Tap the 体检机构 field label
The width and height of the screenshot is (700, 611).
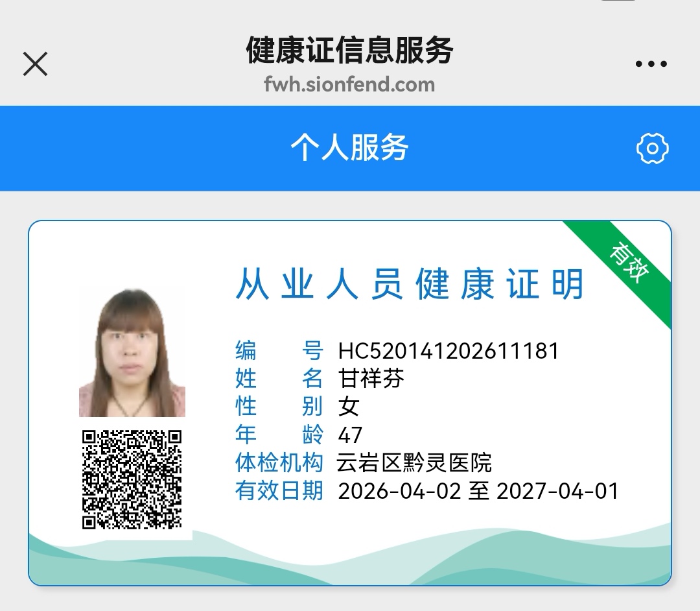pos(279,463)
